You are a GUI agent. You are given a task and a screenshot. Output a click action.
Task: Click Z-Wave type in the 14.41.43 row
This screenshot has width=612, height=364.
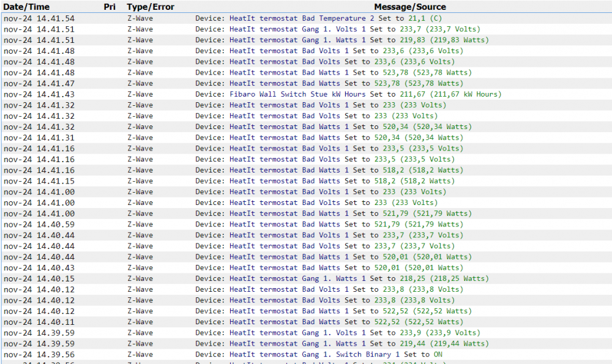coord(140,94)
